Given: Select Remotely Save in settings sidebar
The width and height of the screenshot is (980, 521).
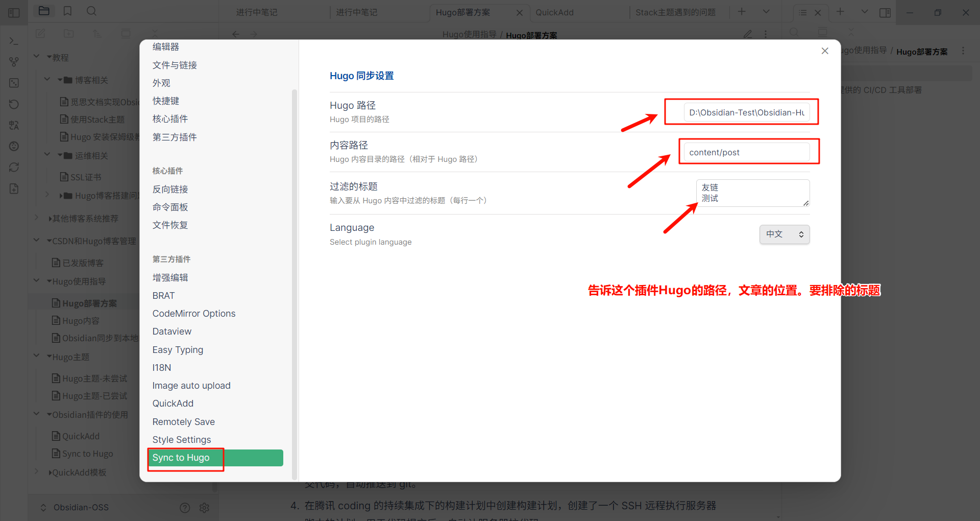Looking at the screenshot, I should (x=183, y=422).
